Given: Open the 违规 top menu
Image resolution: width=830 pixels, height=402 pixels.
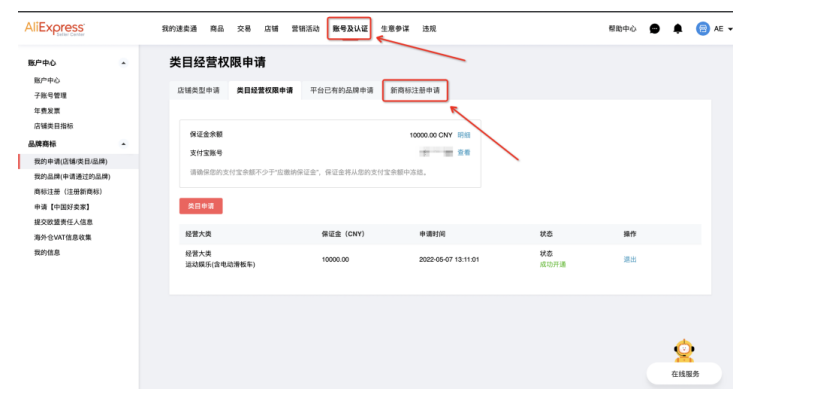Looking at the screenshot, I should point(429,29).
